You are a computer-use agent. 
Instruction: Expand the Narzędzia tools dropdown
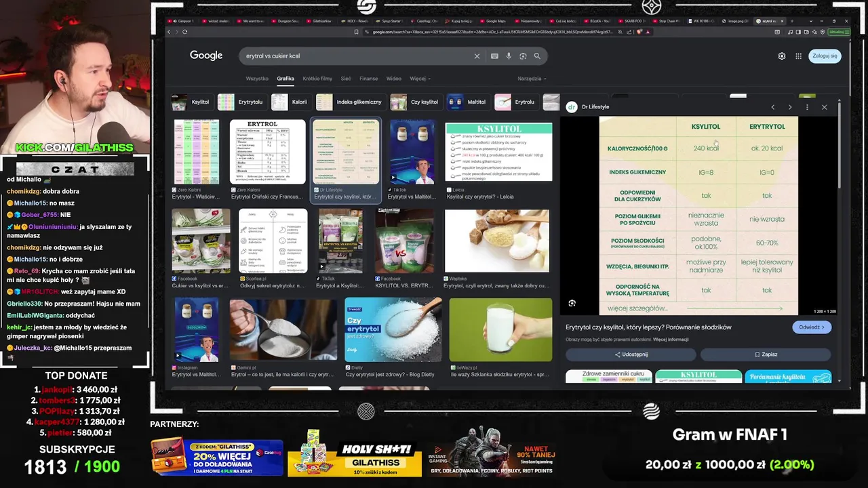(532, 79)
